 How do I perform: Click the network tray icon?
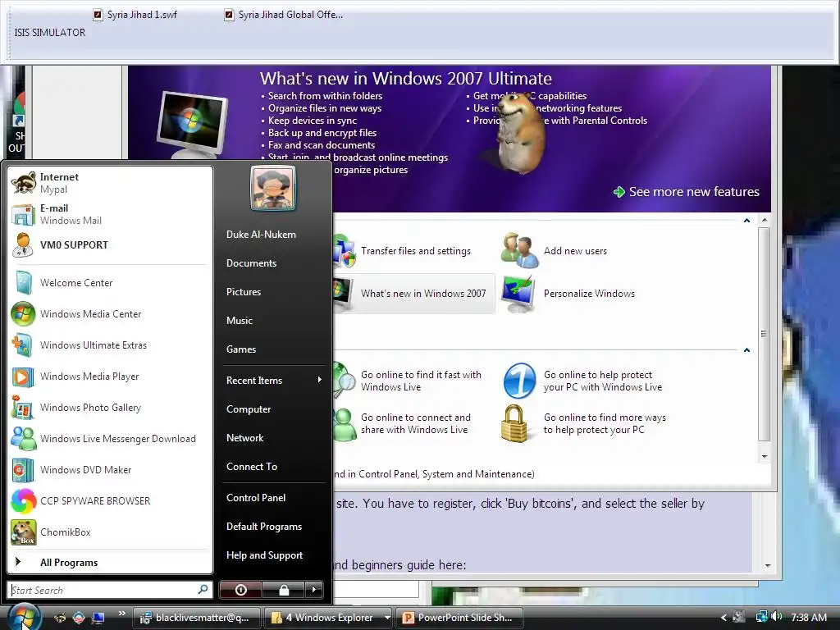(x=762, y=617)
